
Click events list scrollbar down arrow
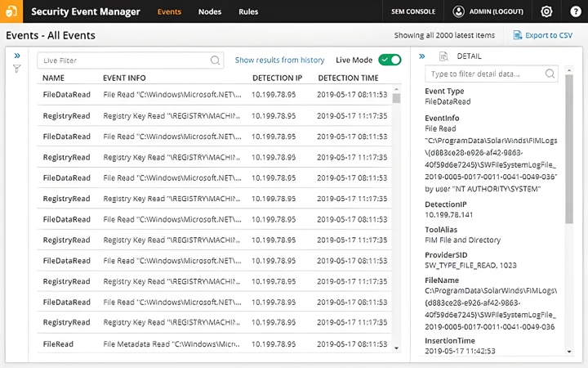click(396, 348)
